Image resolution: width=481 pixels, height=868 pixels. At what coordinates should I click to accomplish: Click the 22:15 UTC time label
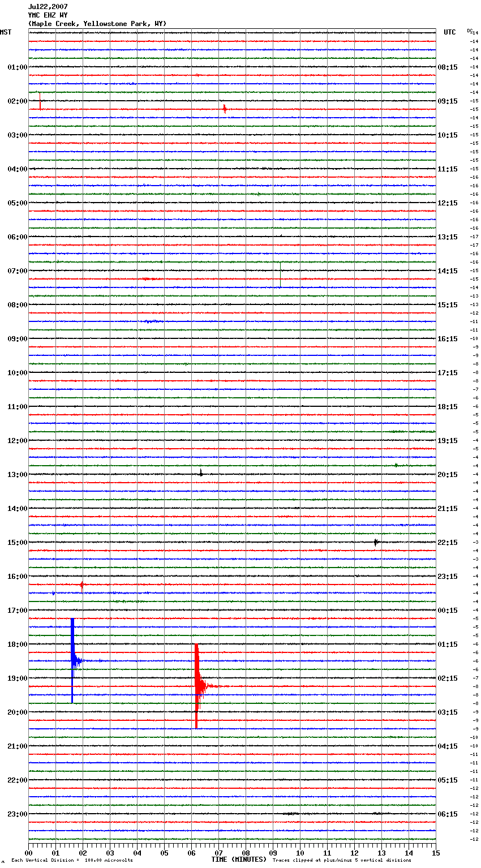[x=448, y=543]
